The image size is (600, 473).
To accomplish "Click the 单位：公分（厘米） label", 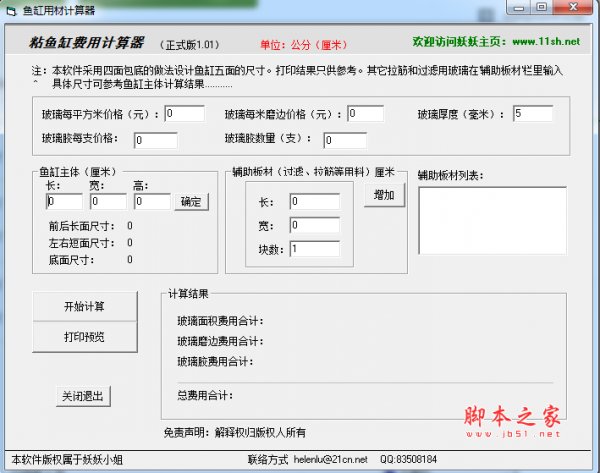I will tap(304, 45).
